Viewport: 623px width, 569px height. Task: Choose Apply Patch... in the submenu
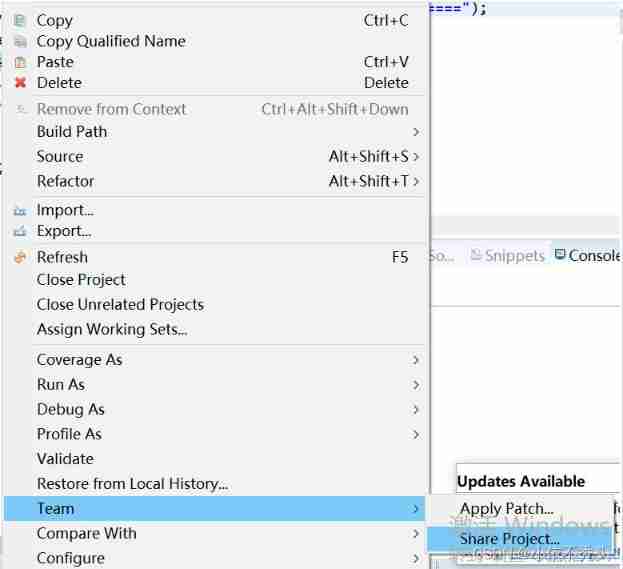pos(506,509)
